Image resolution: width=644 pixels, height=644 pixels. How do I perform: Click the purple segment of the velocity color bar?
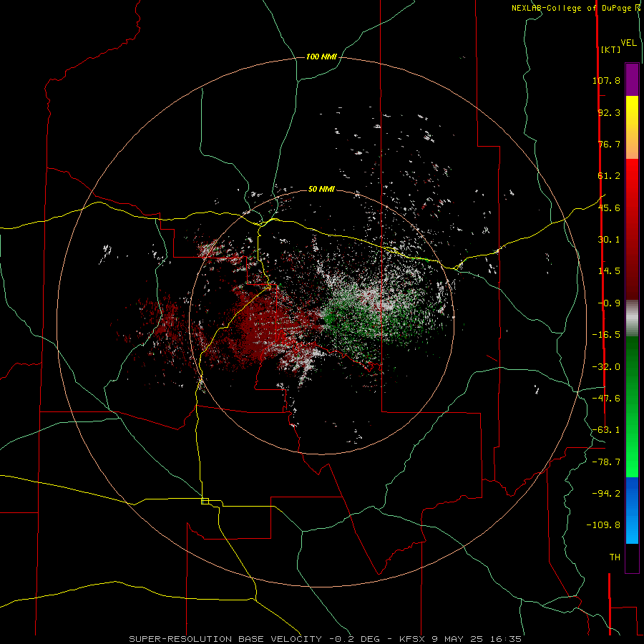click(x=632, y=79)
